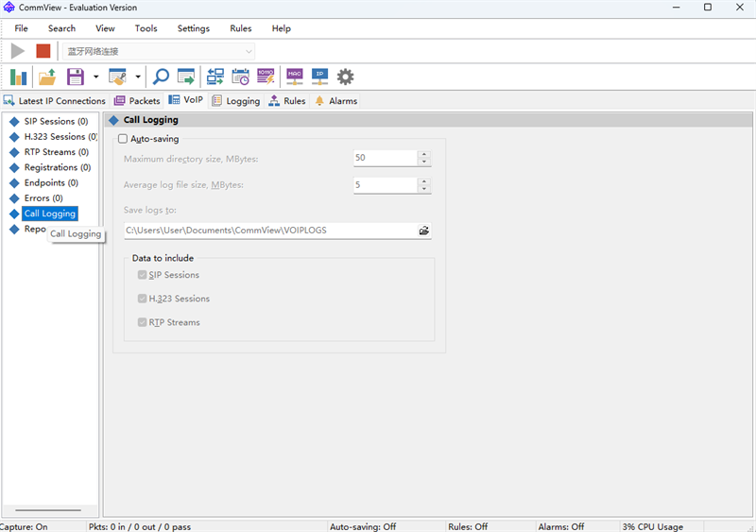
Task: Start capture with the play button
Action: [18, 51]
